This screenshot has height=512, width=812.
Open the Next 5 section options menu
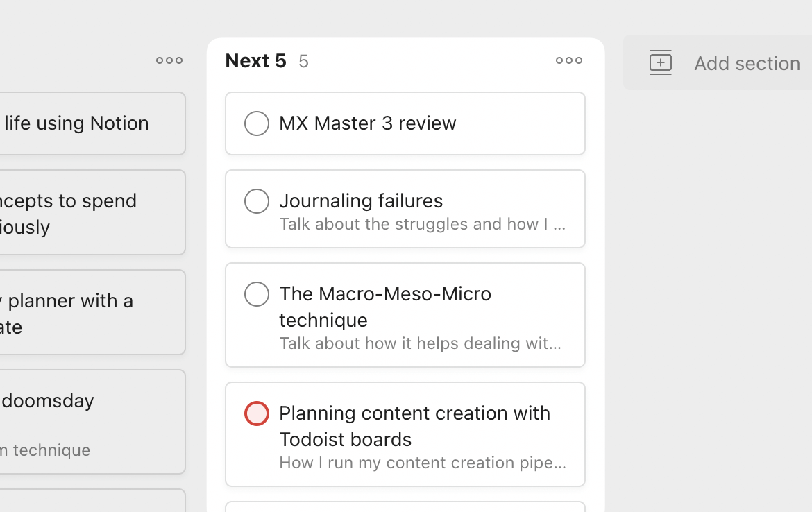(x=569, y=61)
